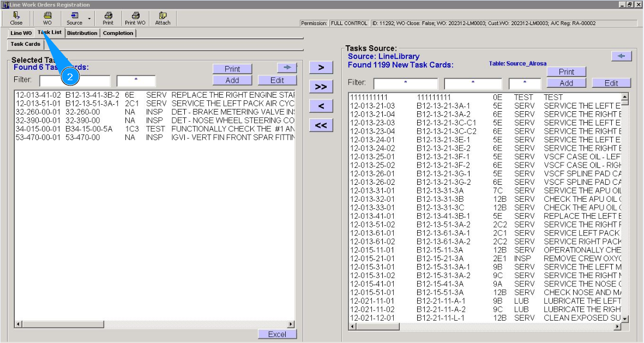Image resolution: width=644 pixels, height=343 pixels.
Task: Focus second filter field in Selected Task Cards
Action: click(x=136, y=81)
